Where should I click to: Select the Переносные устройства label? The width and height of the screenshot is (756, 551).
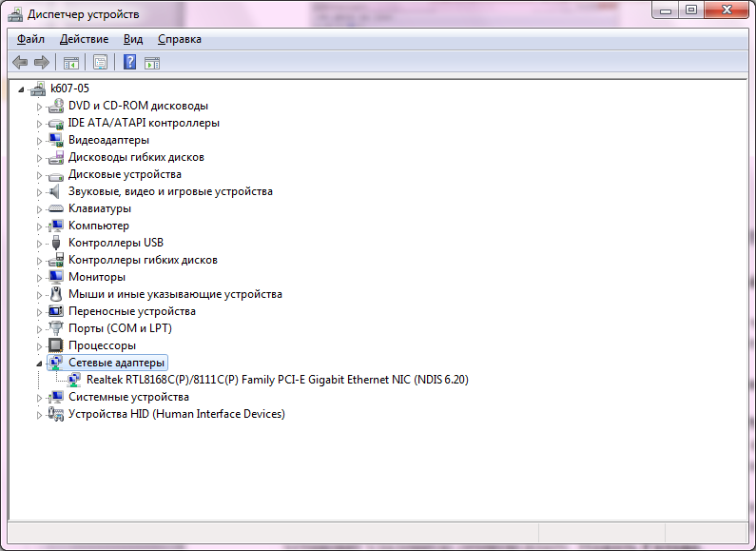(x=131, y=311)
